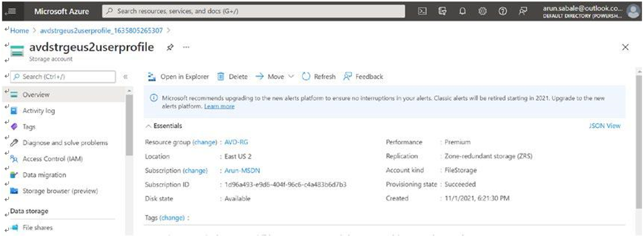Click Feedback in the command bar
This screenshot has width=644, height=243.
[363, 76]
